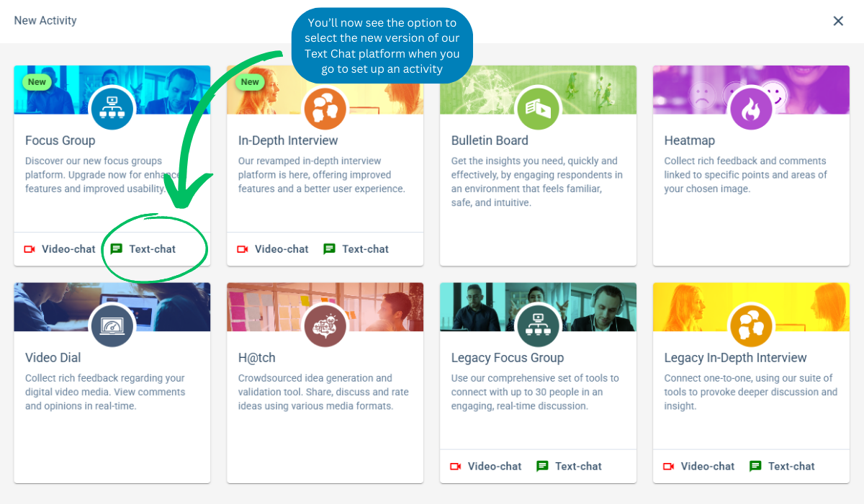Pick Video-chat for Legacy Focus Group
The image size is (864, 504).
pos(486,467)
